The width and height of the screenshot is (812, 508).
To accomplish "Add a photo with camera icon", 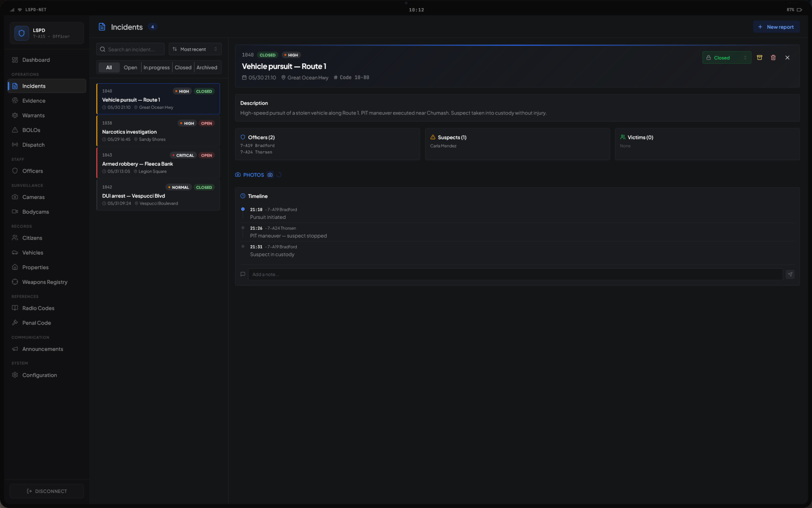I will 270,175.
